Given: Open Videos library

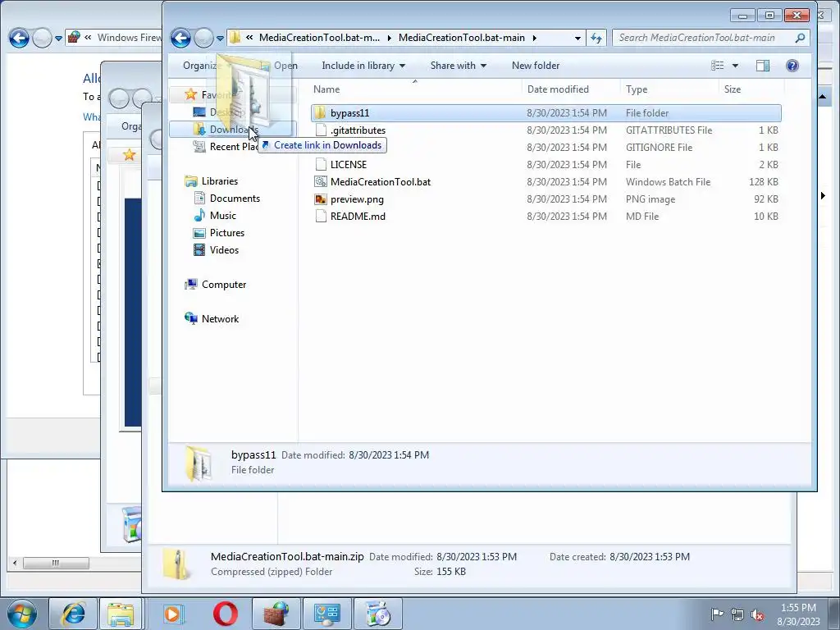Looking at the screenshot, I should tap(224, 249).
